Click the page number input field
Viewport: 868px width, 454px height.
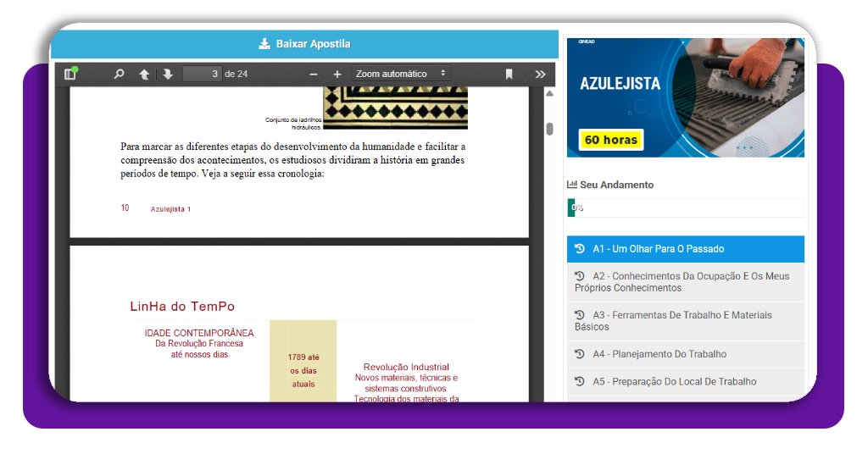click(202, 74)
